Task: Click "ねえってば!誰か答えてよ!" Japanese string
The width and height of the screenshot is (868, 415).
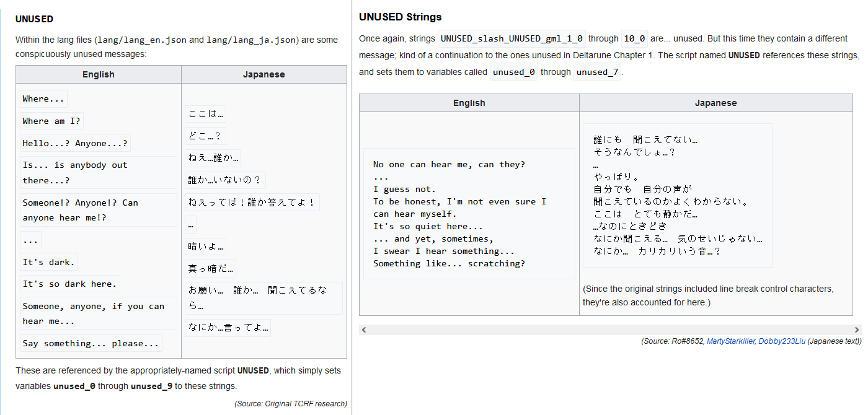Action: (x=252, y=202)
